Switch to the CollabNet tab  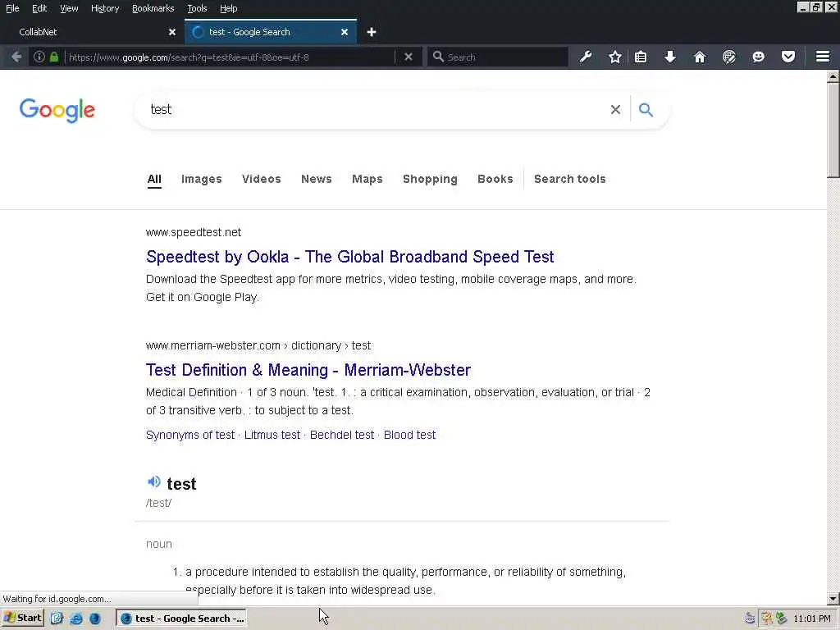pyautogui.click(x=92, y=32)
